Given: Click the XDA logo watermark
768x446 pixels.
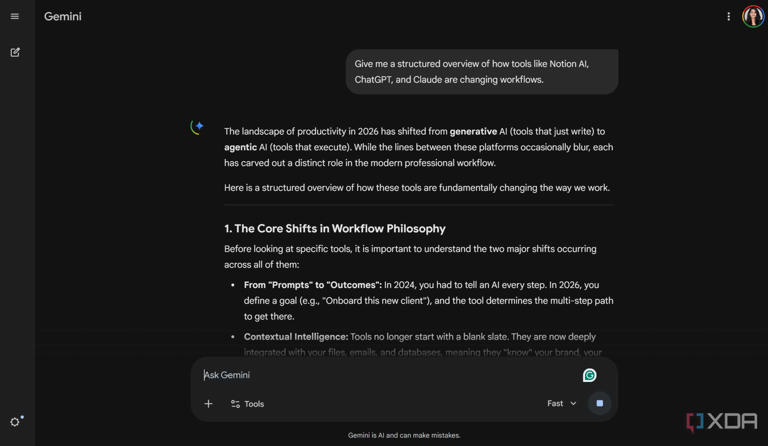Looking at the screenshot, I should pos(721,422).
